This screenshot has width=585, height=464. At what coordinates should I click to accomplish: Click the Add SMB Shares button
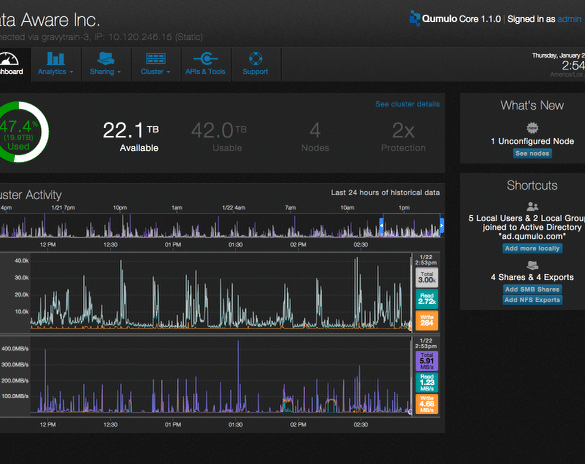click(532, 289)
